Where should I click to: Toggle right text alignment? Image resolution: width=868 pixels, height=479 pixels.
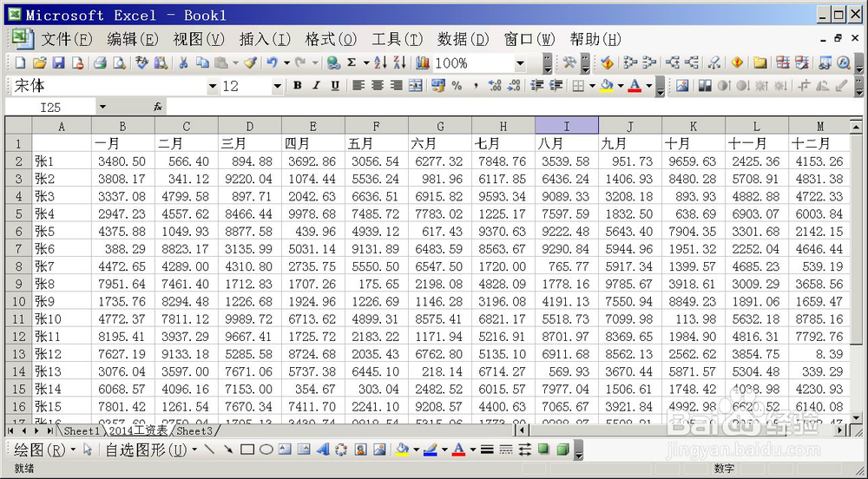[397, 85]
